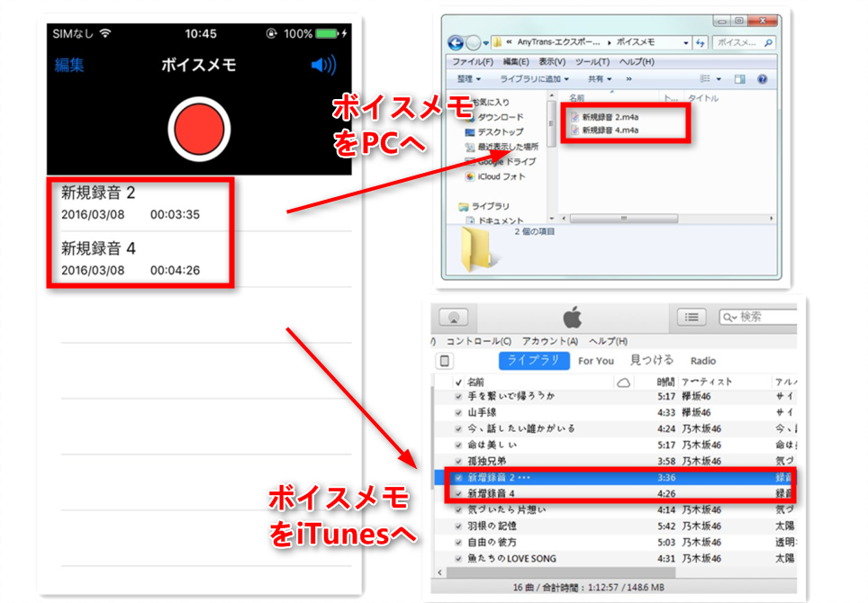
Task: Open the 整理 dropdown in Explorer
Action: (469, 79)
